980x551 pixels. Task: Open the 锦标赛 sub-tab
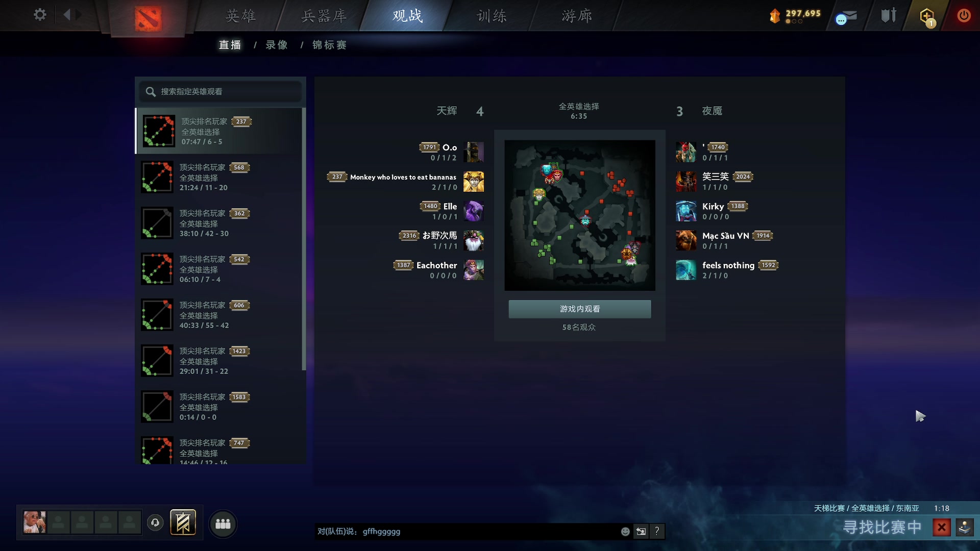330,45
